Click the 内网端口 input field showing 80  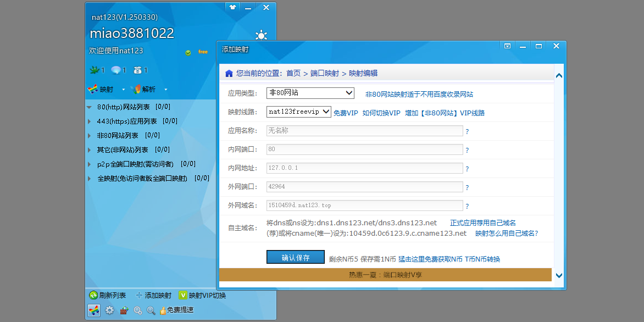pyautogui.click(x=365, y=149)
